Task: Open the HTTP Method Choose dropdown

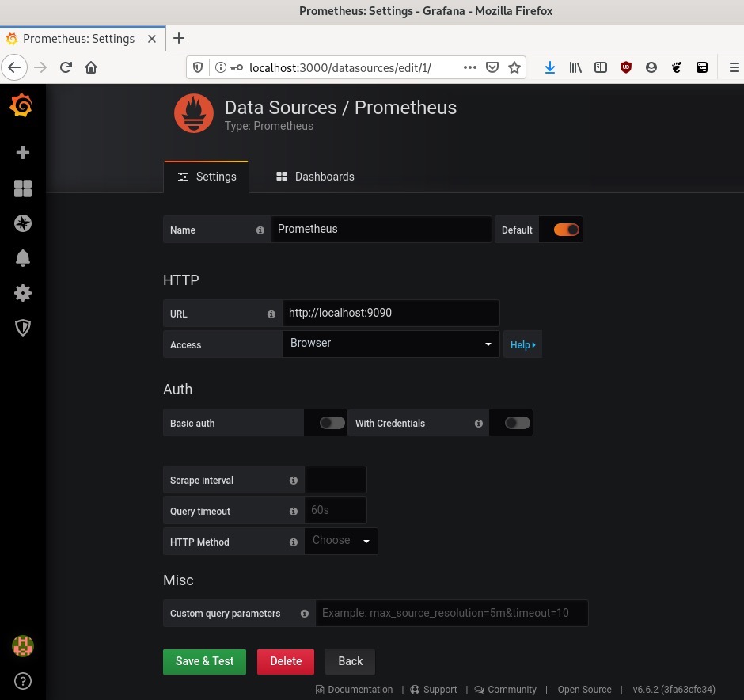Action: 340,541
